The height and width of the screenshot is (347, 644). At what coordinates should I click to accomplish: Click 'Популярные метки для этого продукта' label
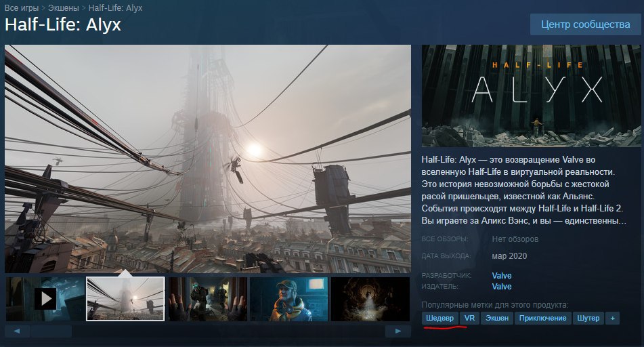(x=495, y=305)
